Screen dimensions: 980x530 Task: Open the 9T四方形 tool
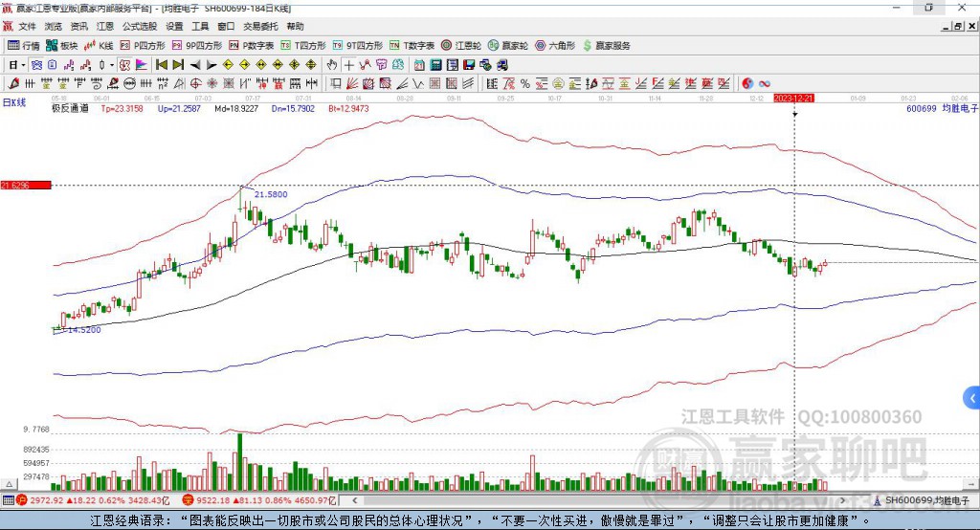358,46
